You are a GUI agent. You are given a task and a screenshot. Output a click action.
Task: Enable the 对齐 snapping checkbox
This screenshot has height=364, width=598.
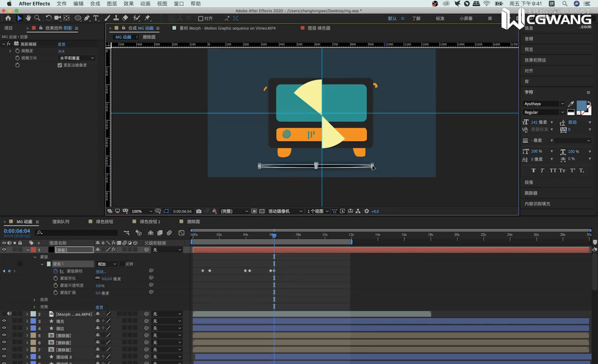(200, 18)
